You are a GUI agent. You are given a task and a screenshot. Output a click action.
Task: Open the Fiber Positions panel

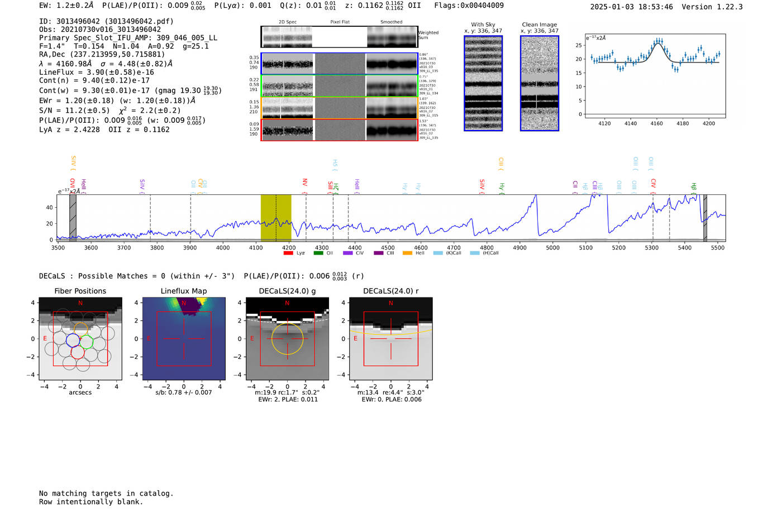80,338
